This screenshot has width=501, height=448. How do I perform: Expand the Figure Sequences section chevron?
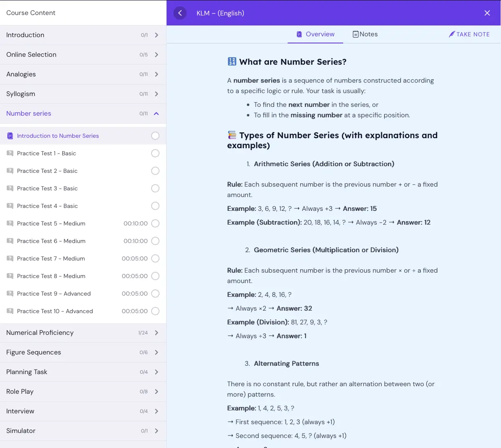(157, 352)
